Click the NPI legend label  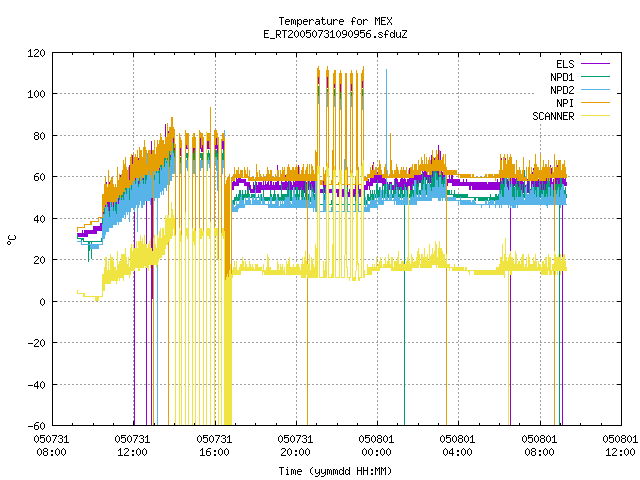tap(565, 103)
